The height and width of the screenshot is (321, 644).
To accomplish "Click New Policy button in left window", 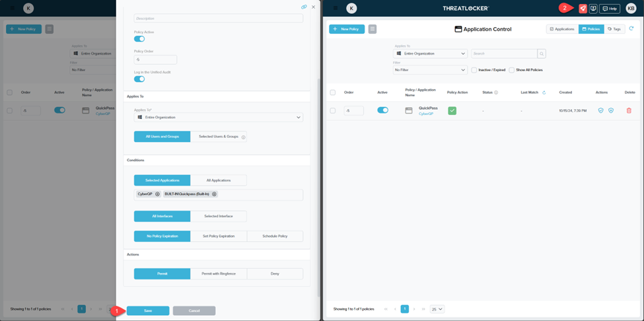I will (23, 29).
